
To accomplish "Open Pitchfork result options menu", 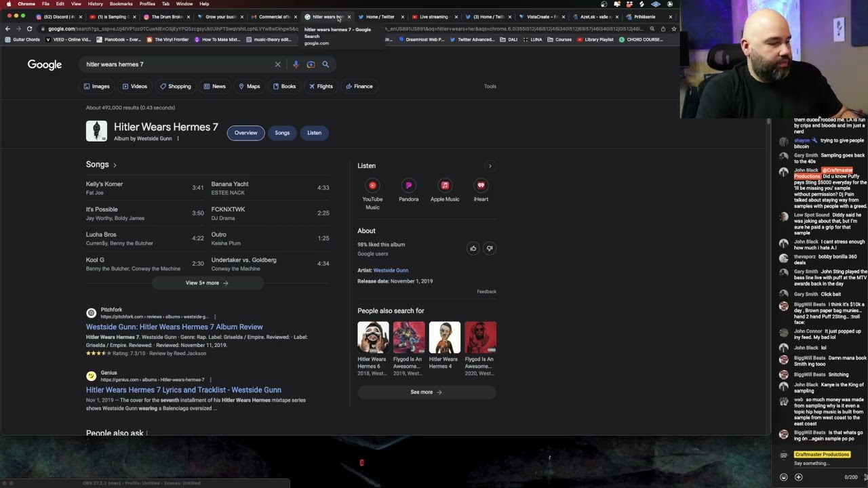I will click(215, 317).
